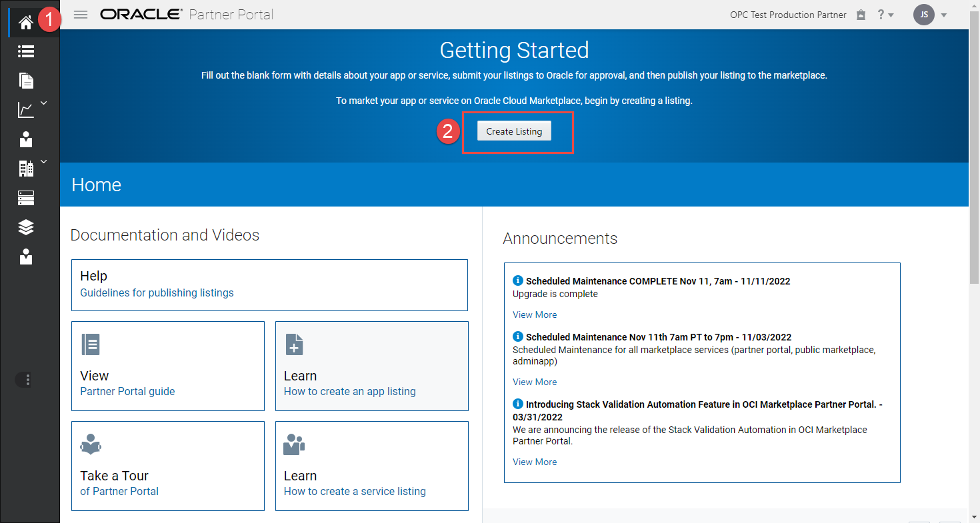Screen dimensions: 980x523
Task: Click the 'Help' card title
Action: pyautogui.click(x=93, y=276)
